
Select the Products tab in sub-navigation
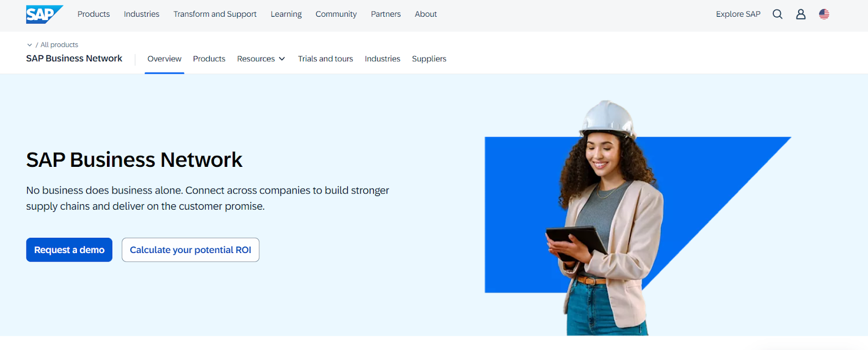click(209, 59)
